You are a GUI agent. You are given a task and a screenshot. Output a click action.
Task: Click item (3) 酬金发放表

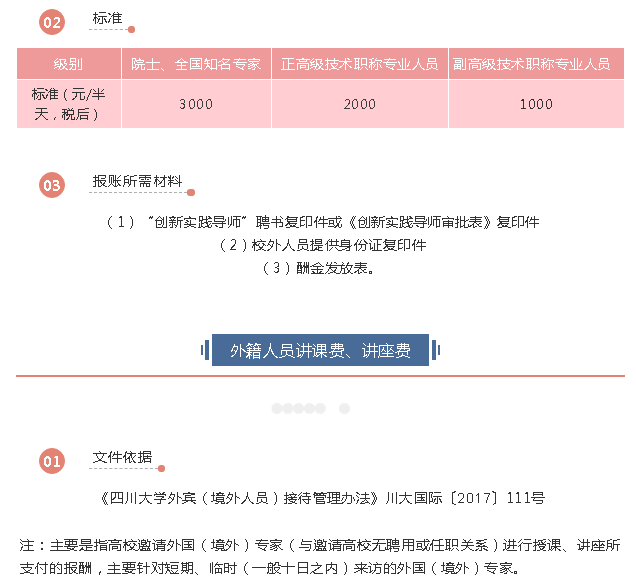(x=319, y=268)
